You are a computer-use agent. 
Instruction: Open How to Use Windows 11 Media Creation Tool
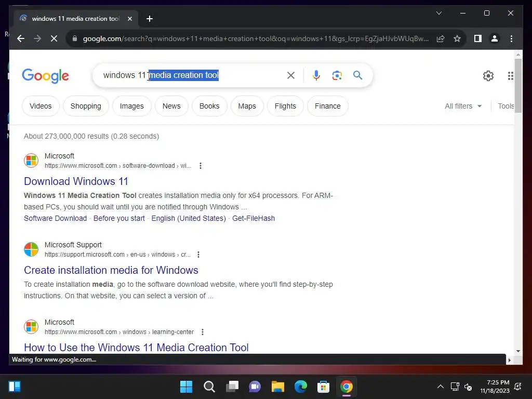pos(136,348)
